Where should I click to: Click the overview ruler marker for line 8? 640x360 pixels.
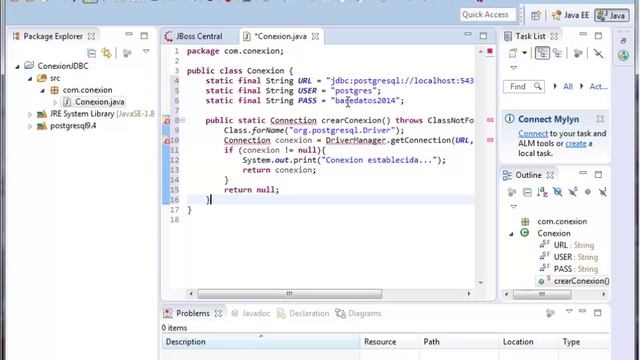tap(490, 120)
